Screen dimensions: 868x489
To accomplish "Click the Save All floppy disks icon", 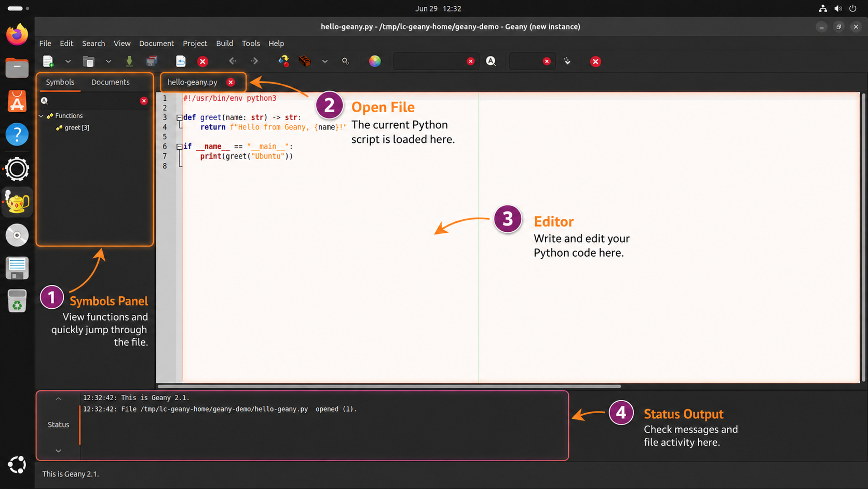I will 152,61.
